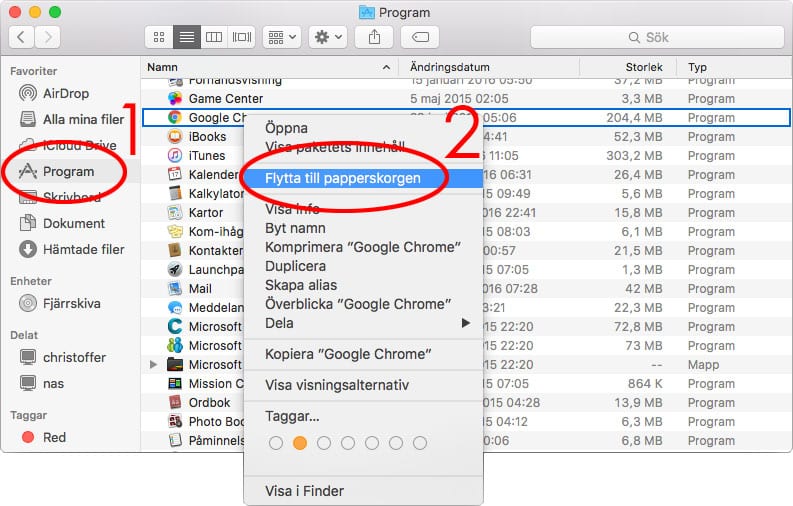Pick the orange tag color circle
The height and width of the screenshot is (506, 793).
click(300, 443)
